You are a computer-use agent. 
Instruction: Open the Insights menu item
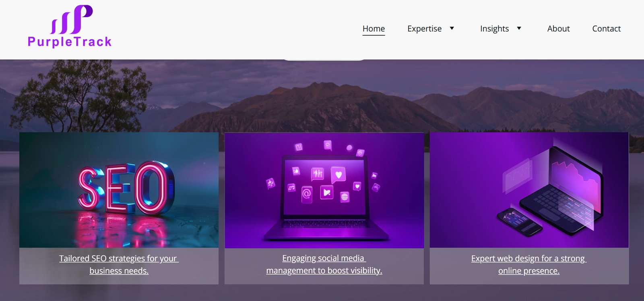494,29
